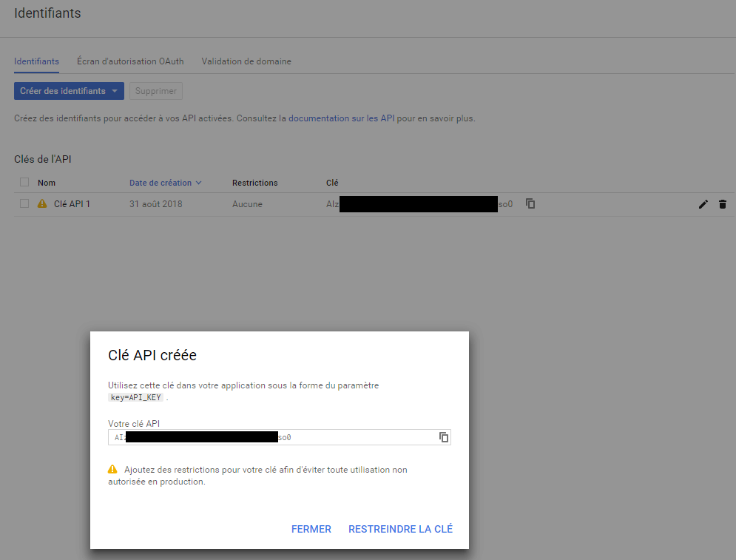Copy the Clé API 1 key from table row
This screenshot has height=560, width=736.
(x=530, y=203)
